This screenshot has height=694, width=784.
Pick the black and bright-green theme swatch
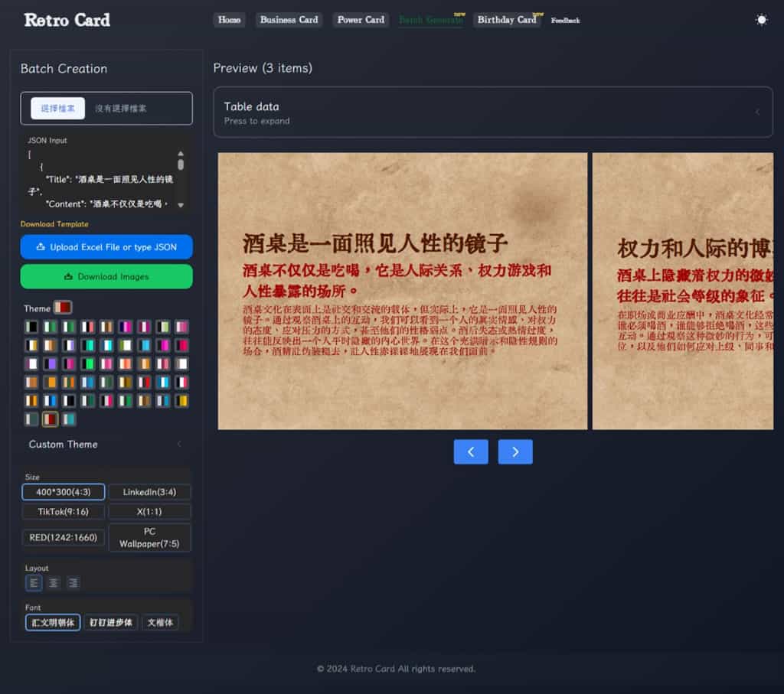[87, 363]
